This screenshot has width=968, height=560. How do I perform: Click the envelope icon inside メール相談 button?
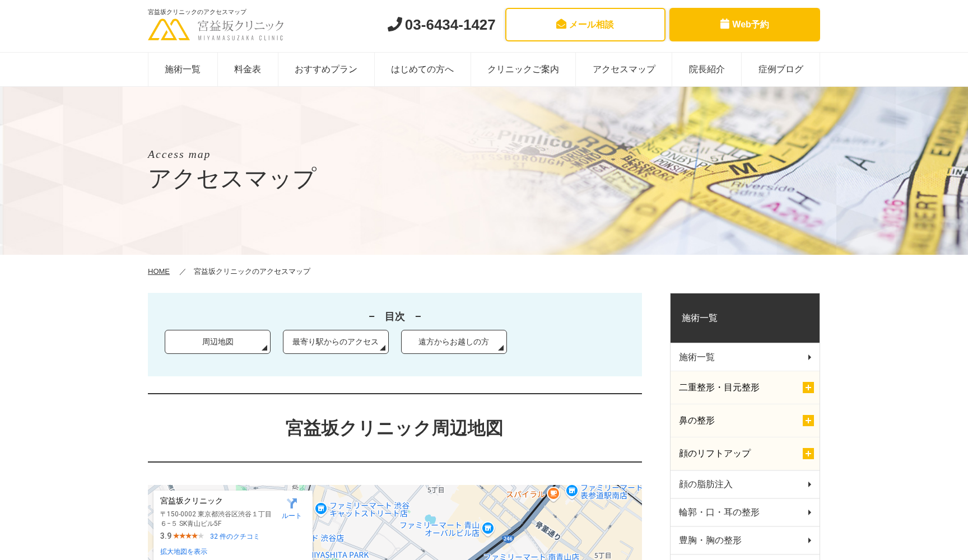(x=561, y=24)
